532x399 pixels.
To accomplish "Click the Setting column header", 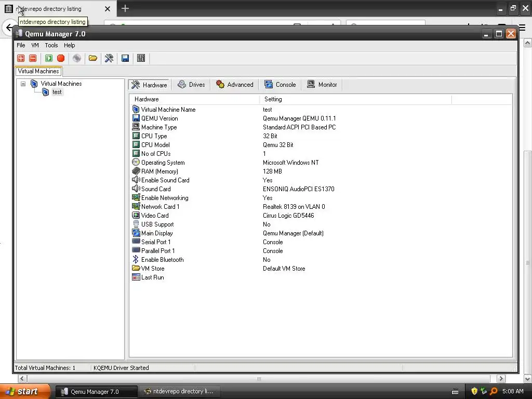I will [355, 99].
